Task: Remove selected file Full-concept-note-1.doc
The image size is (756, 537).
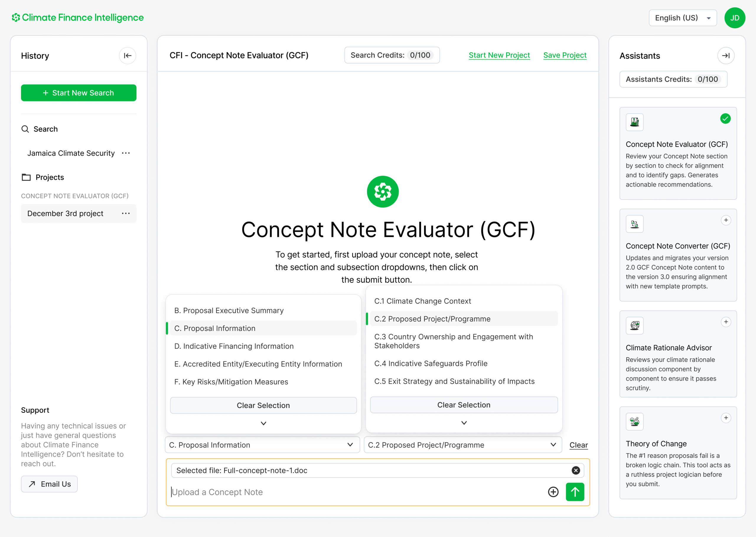Action: (576, 470)
